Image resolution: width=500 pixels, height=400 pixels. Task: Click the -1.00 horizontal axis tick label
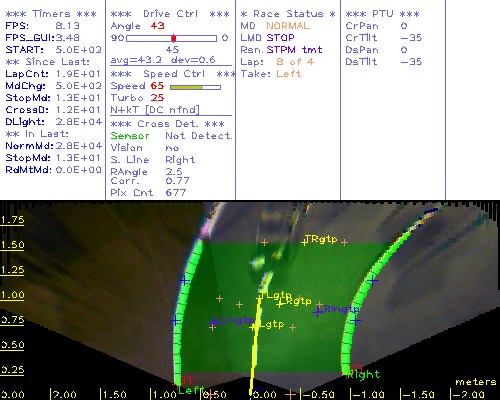point(369,395)
